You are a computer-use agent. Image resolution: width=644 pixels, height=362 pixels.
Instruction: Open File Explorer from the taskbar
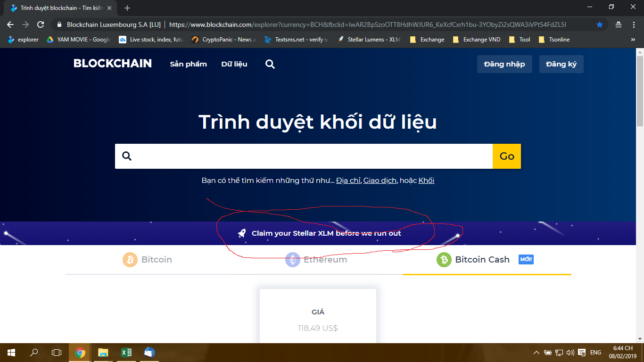coord(103,353)
